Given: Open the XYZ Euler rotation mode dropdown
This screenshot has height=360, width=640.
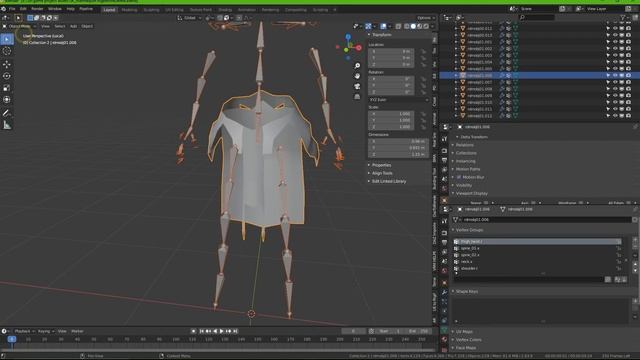Looking at the screenshot, I should tap(399, 100).
